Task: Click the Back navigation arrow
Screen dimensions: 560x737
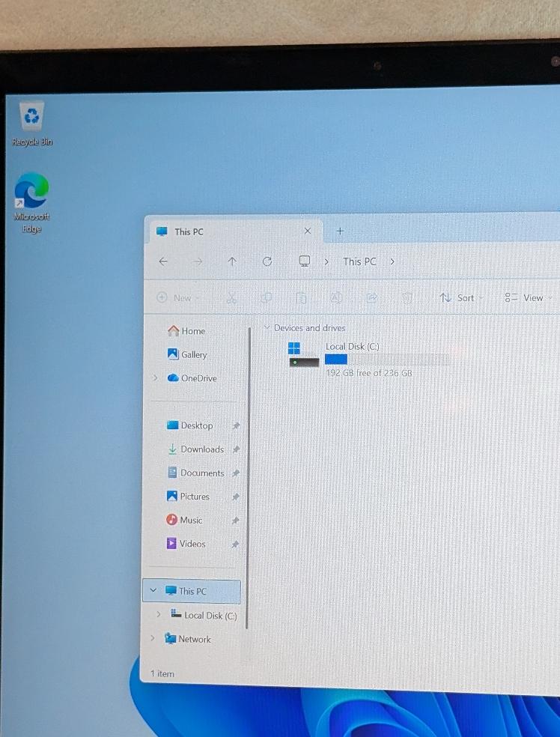Action: click(x=163, y=261)
